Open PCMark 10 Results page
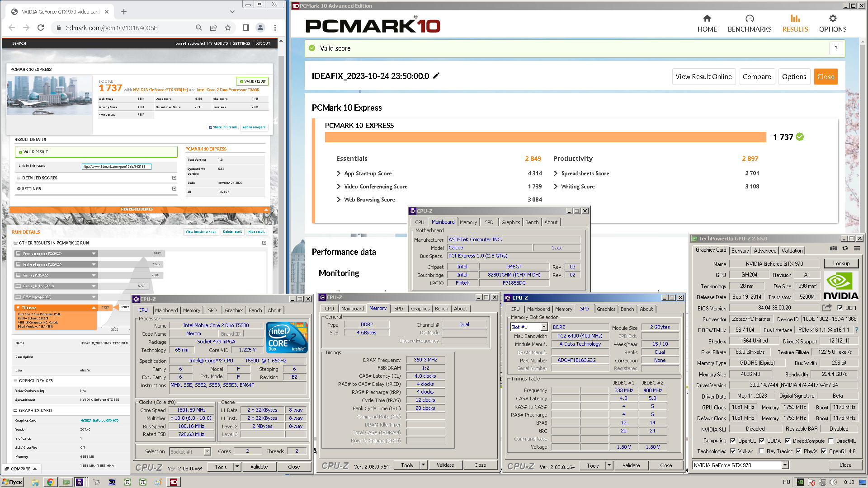The width and height of the screenshot is (868, 488). [x=795, y=23]
